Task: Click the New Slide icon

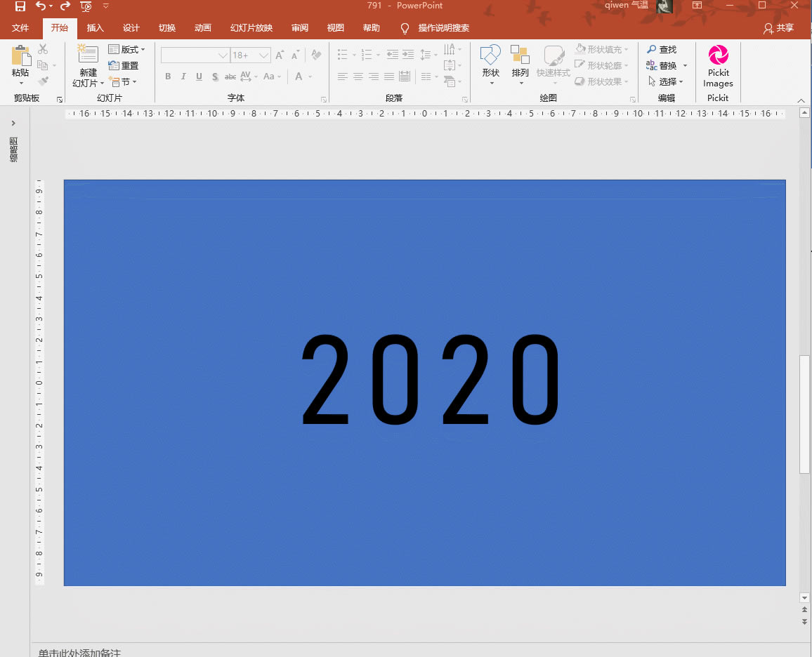Action: click(88, 55)
